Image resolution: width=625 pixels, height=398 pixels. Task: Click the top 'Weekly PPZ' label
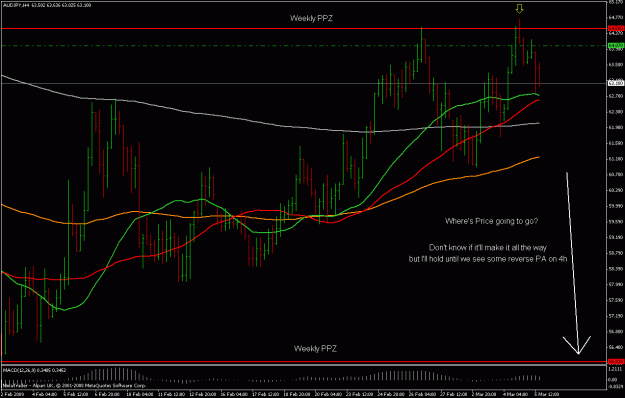point(311,18)
